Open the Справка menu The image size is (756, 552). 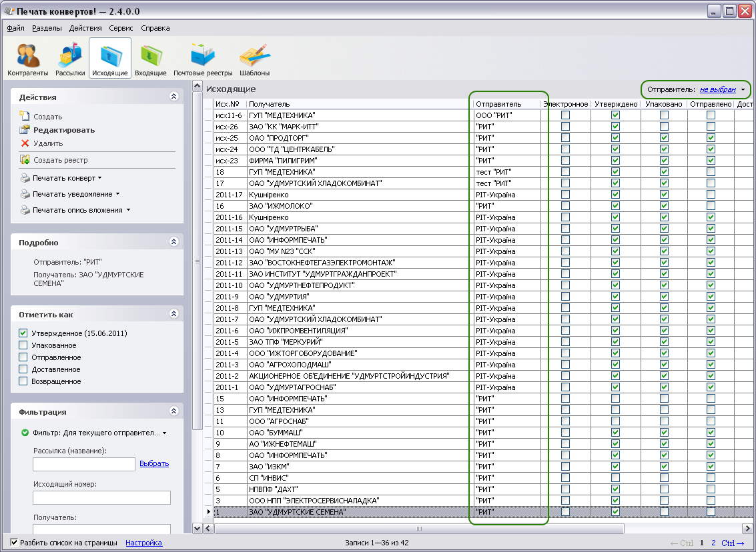pyautogui.click(x=155, y=28)
